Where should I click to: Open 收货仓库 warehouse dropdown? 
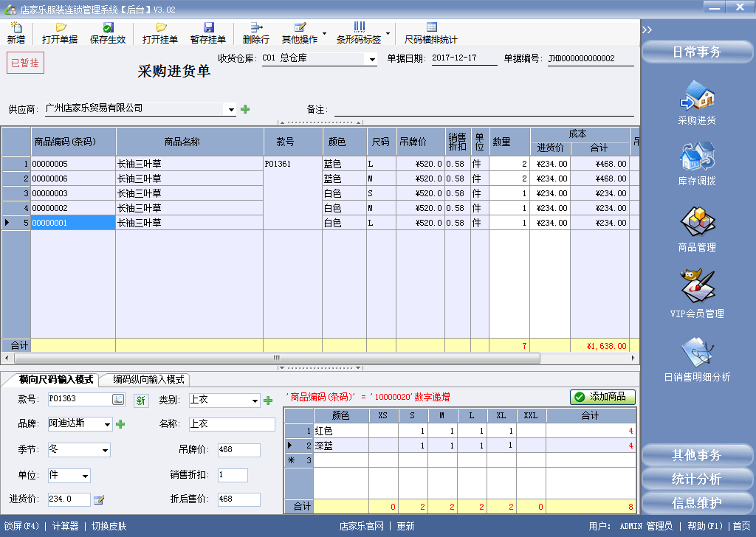coord(372,60)
